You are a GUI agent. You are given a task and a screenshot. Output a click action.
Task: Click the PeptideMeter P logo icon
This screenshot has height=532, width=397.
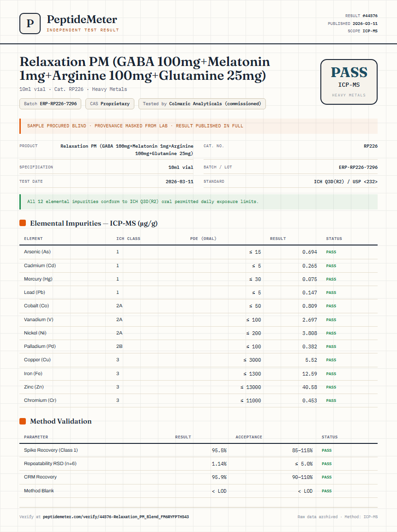pyautogui.click(x=30, y=24)
